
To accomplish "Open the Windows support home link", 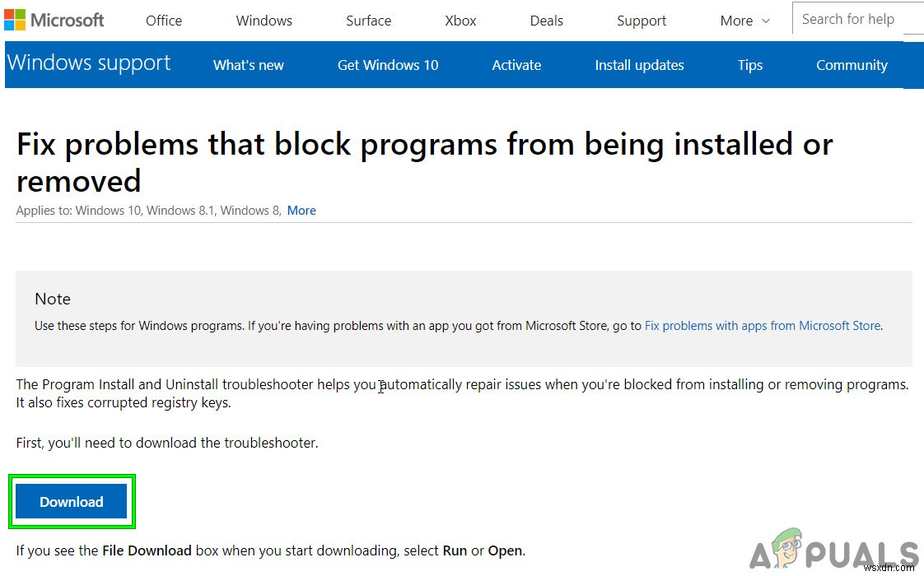I will 89,63.
